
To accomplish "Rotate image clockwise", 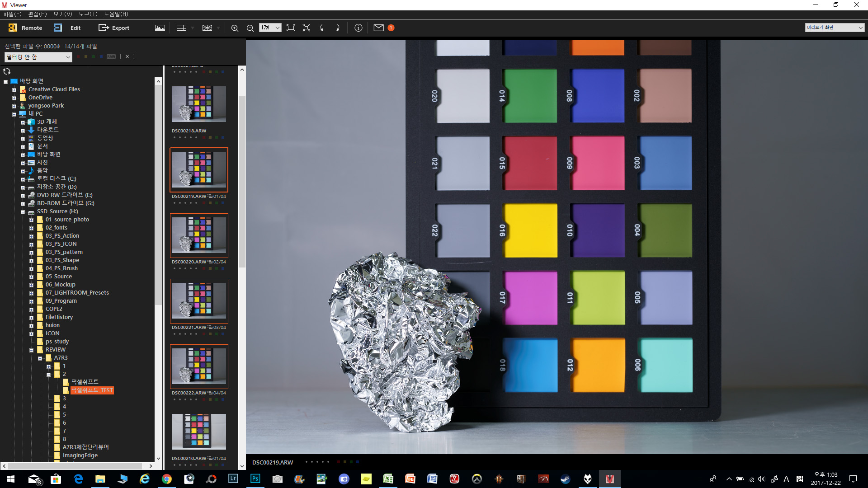I will click(337, 28).
